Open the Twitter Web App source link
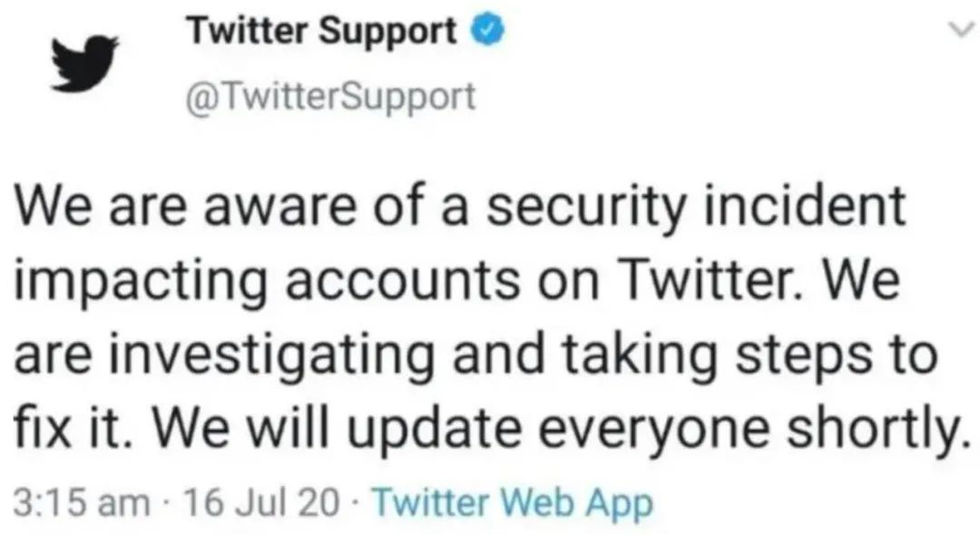The image size is (980, 535). pyautogui.click(x=513, y=503)
